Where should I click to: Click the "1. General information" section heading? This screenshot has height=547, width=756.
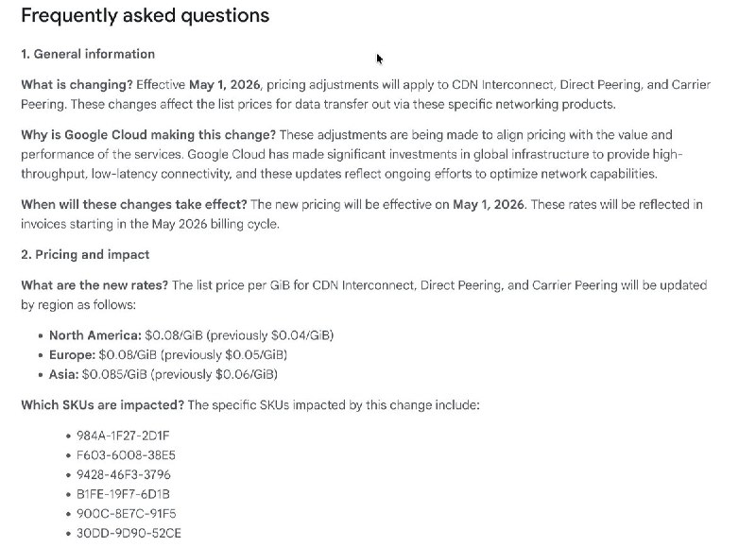click(88, 54)
